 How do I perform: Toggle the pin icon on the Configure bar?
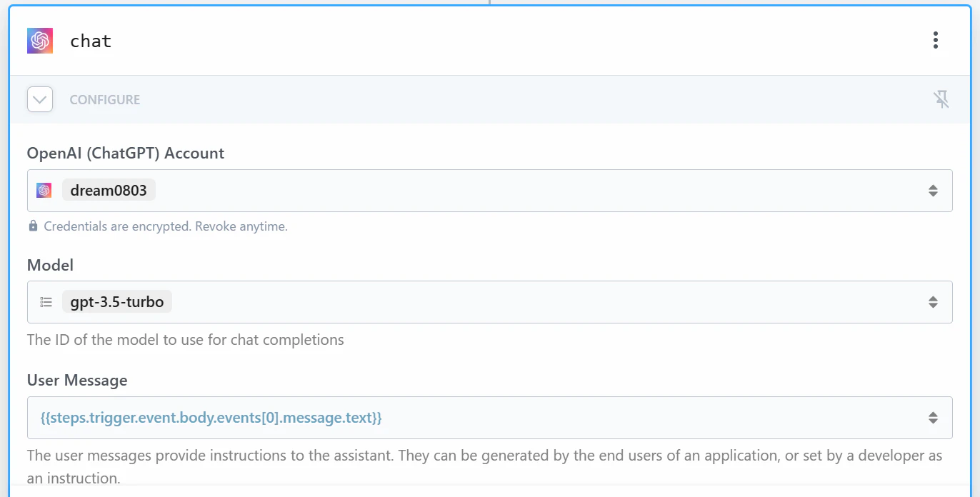(941, 99)
